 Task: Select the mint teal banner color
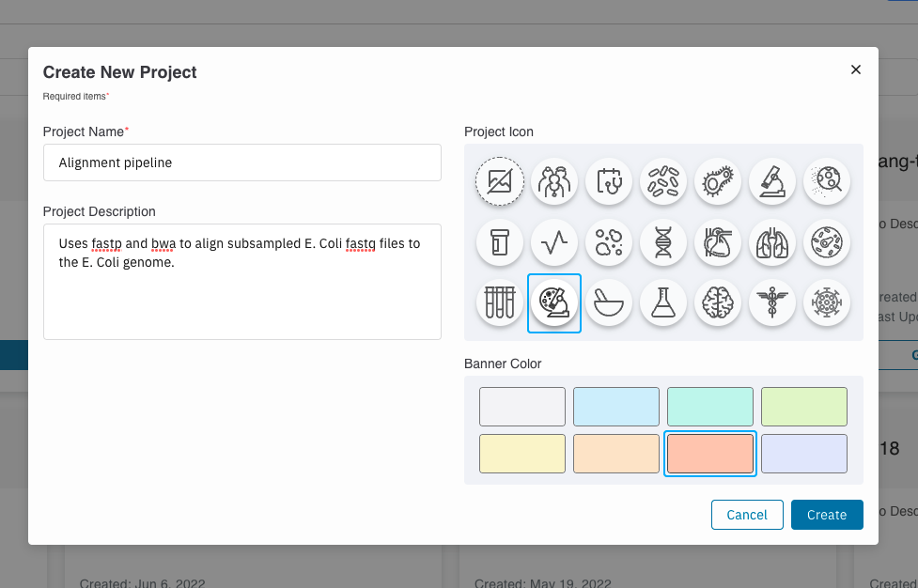point(710,407)
